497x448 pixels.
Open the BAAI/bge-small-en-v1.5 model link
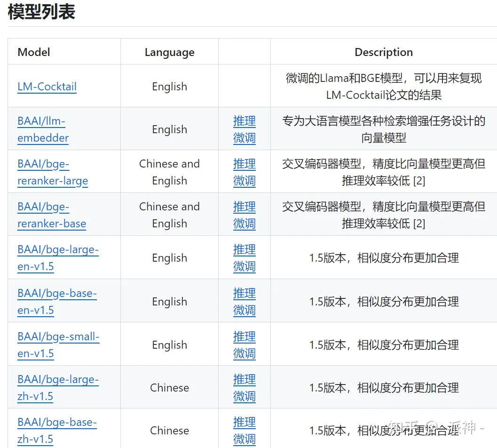(x=58, y=345)
